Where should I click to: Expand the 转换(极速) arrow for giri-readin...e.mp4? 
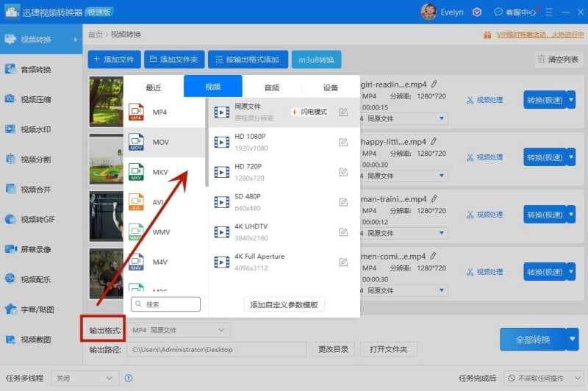571,100
